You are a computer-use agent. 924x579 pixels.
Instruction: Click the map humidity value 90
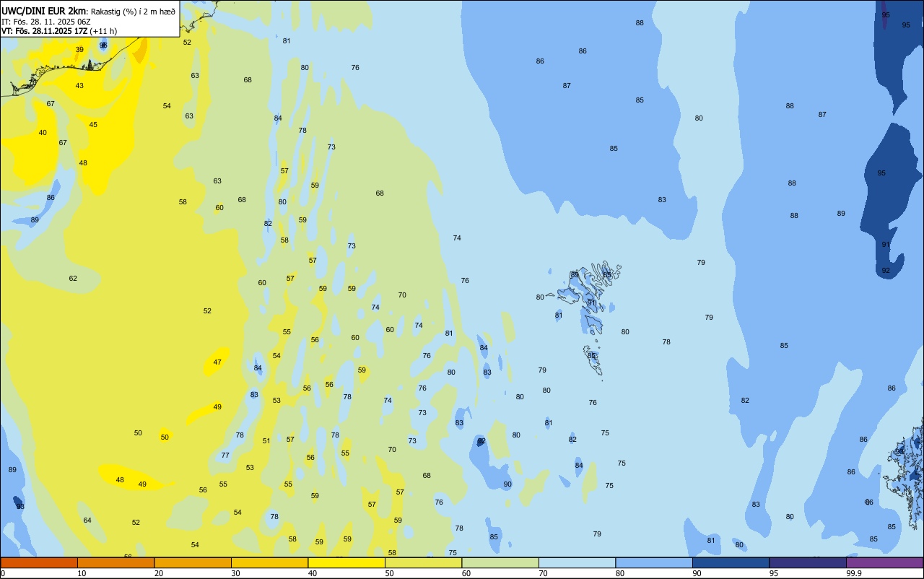pyautogui.click(x=507, y=484)
